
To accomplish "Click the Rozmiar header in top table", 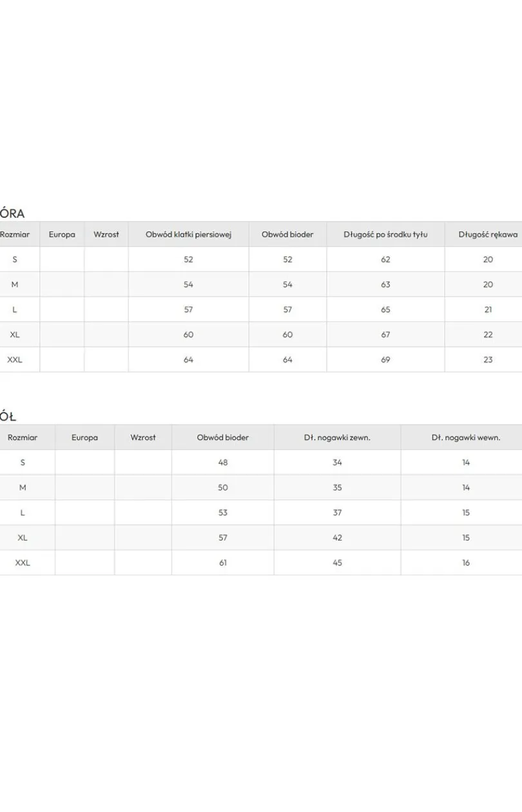I will pos(15,235).
